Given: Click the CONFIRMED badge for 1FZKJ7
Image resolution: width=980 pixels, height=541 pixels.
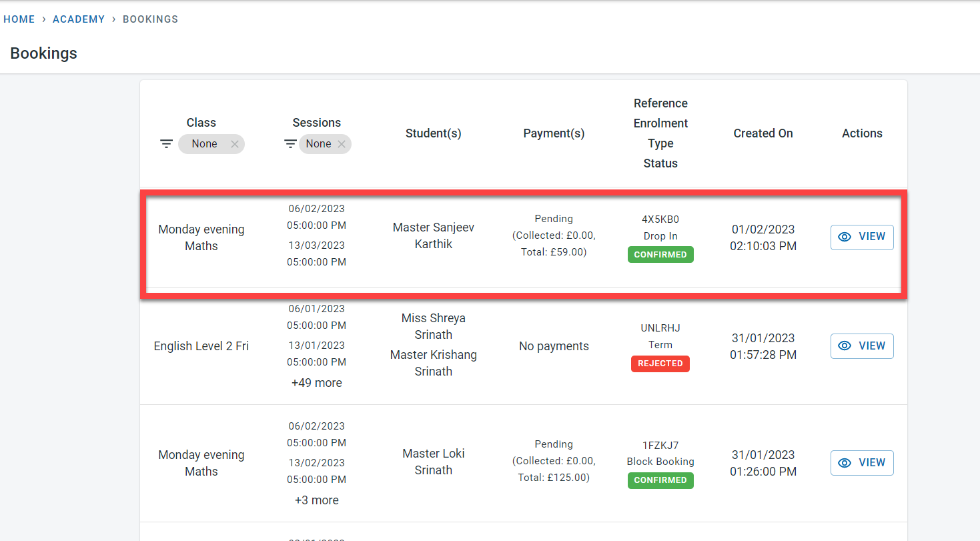Looking at the screenshot, I should (x=660, y=480).
